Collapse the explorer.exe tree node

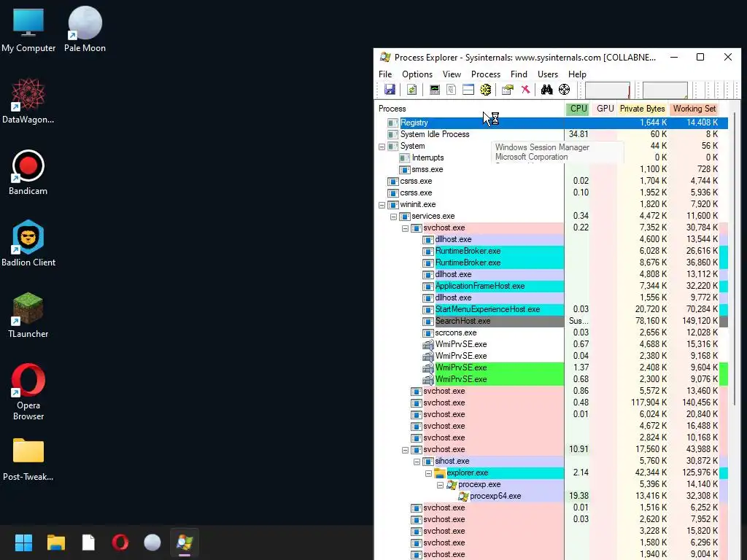tap(428, 473)
